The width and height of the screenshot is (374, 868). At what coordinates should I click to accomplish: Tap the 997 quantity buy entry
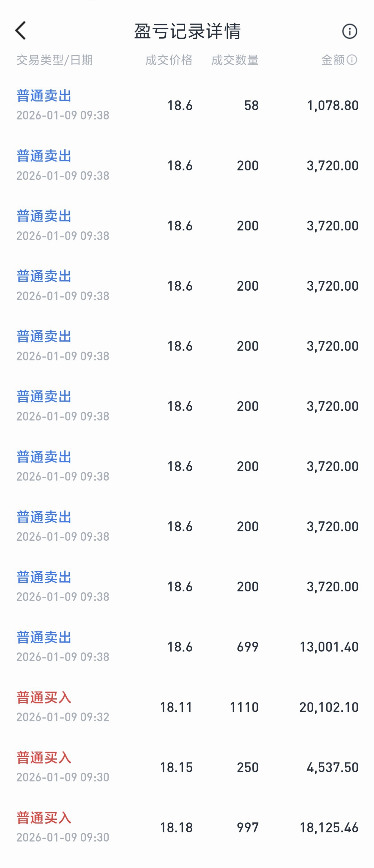[x=247, y=827]
